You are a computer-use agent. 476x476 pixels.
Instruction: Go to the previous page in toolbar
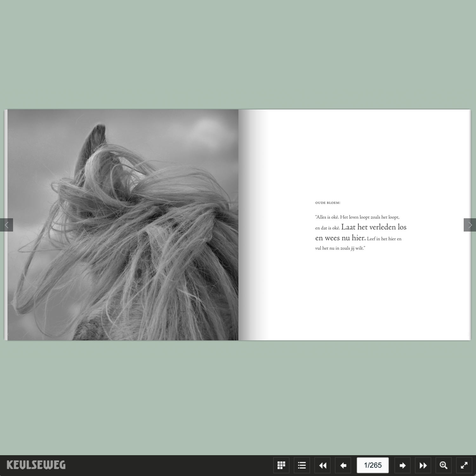point(343,465)
